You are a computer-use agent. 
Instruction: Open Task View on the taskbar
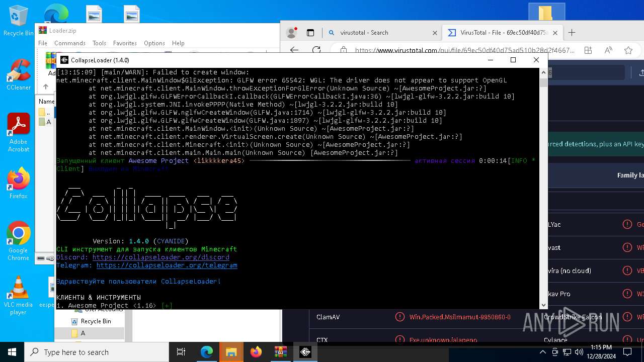181,352
